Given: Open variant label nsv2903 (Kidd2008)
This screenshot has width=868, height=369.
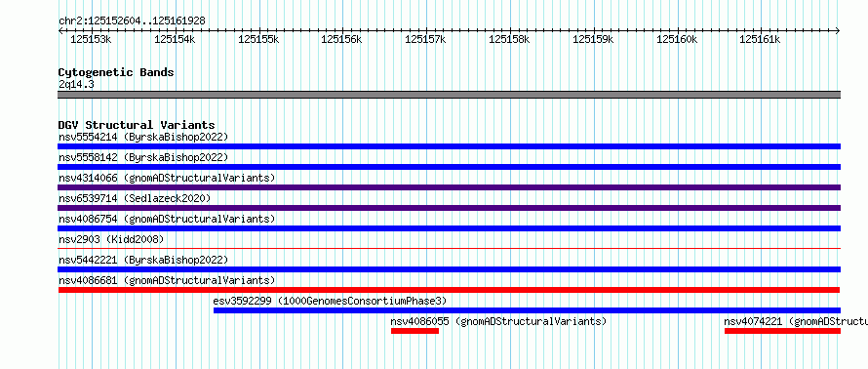Looking at the screenshot, I should click(x=111, y=239).
